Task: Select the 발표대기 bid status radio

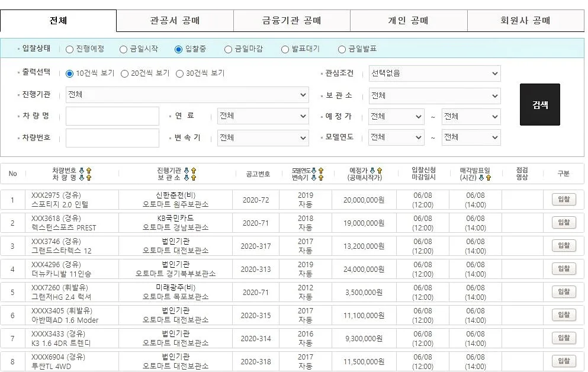Action: click(x=285, y=50)
